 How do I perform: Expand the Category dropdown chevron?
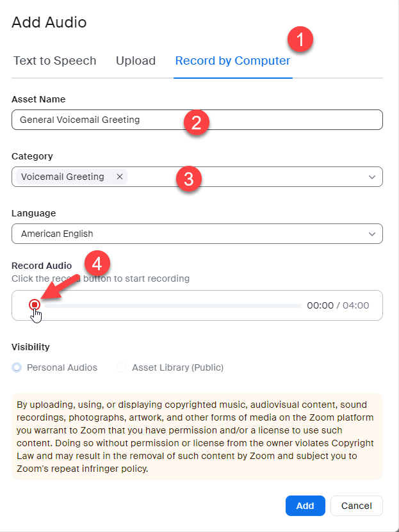tap(372, 177)
